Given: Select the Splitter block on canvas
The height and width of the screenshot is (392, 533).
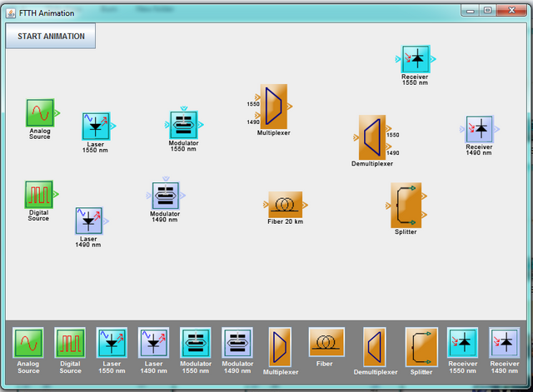Looking at the screenshot, I should pyautogui.click(x=406, y=206).
